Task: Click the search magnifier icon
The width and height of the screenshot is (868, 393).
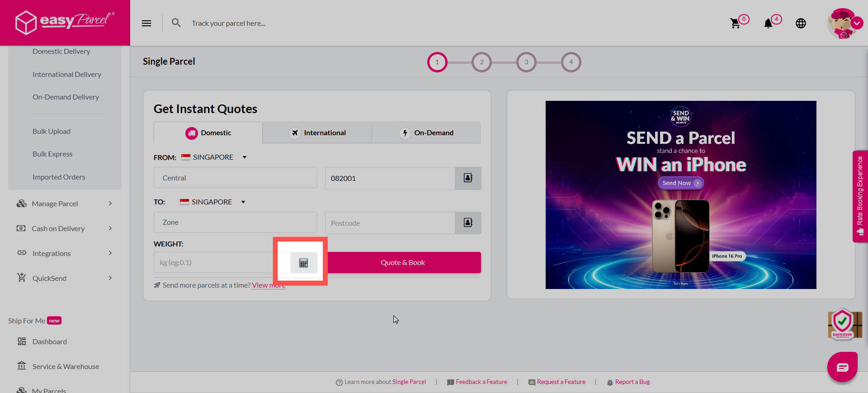Action: [x=176, y=23]
